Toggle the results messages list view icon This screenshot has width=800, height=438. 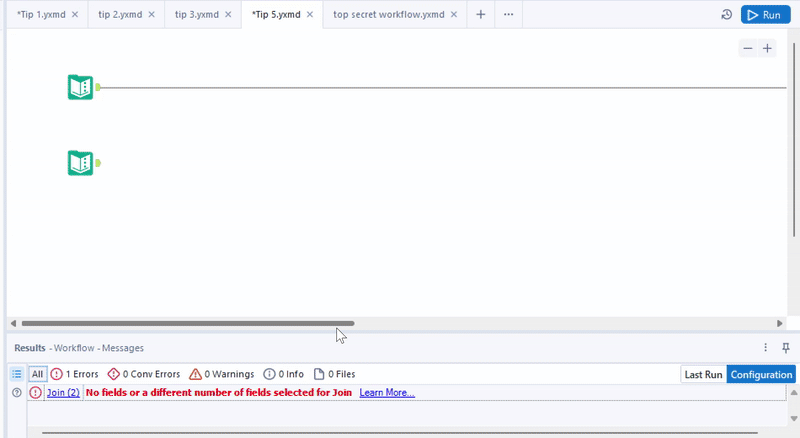17,374
